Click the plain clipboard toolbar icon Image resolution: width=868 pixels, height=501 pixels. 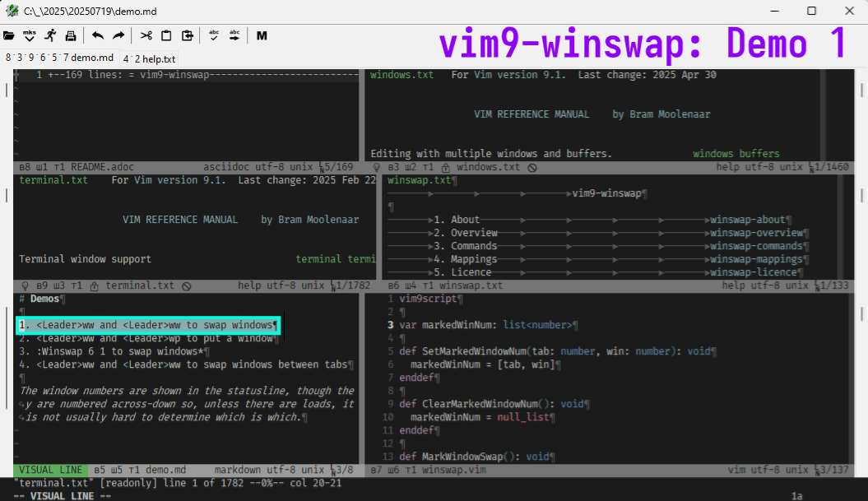166,36
